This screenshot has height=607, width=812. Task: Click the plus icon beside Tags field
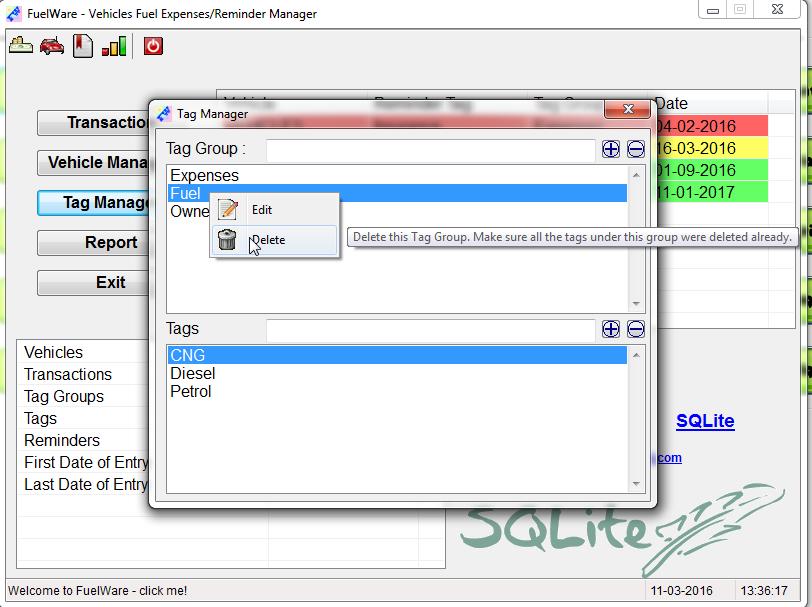point(611,329)
